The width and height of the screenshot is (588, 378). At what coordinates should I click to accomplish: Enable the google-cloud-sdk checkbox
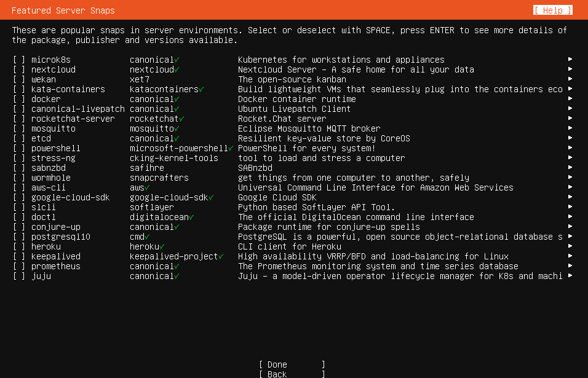[x=19, y=197]
